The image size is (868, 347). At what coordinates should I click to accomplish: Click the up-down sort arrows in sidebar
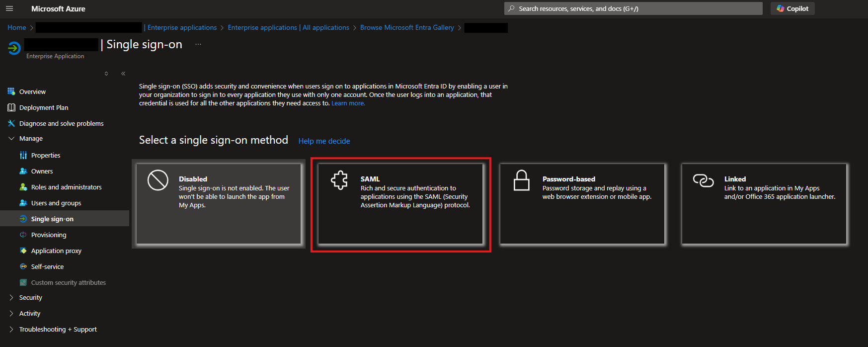[x=106, y=74]
